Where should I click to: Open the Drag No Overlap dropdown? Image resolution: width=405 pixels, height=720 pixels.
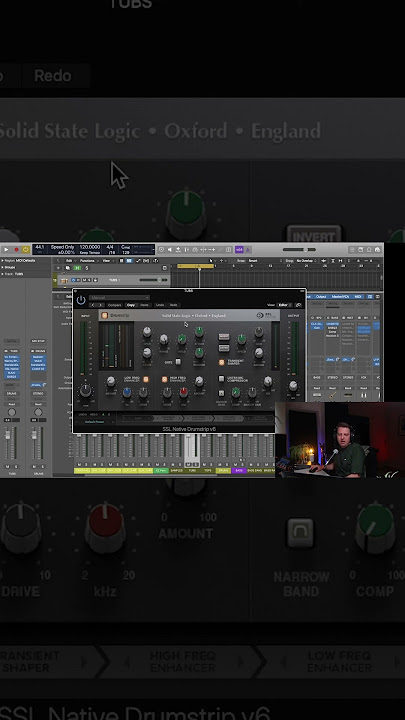pos(307,260)
